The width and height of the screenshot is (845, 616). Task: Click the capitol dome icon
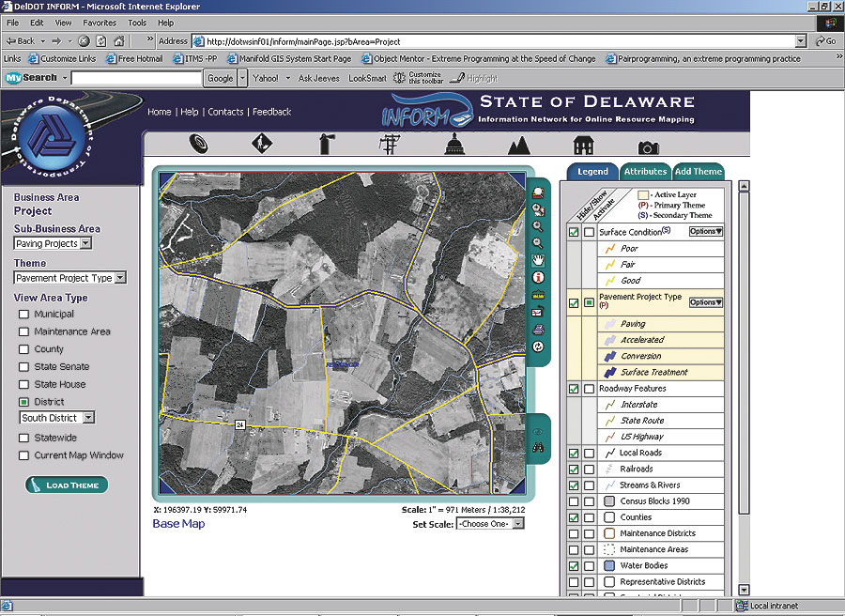click(454, 144)
